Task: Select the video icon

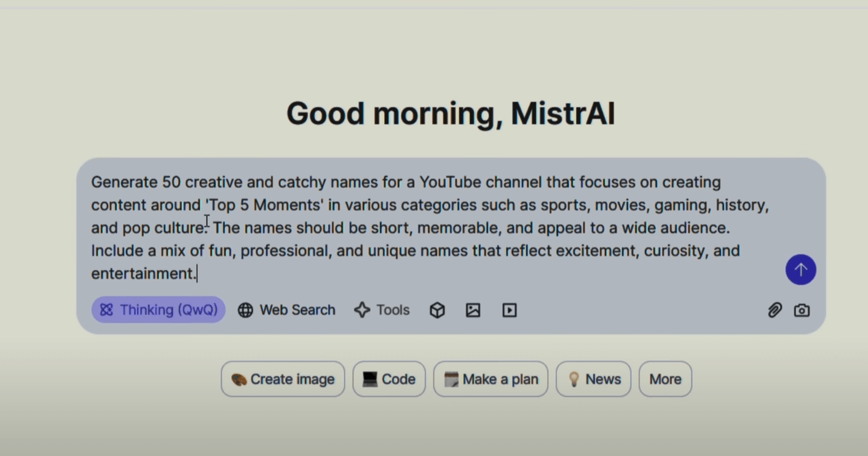Action: [509, 310]
